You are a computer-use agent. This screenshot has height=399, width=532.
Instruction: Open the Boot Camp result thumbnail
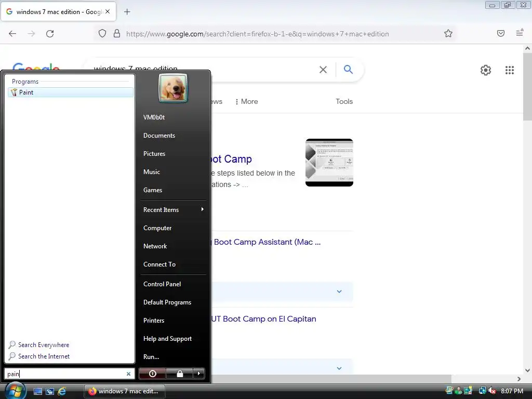[329, 163]
